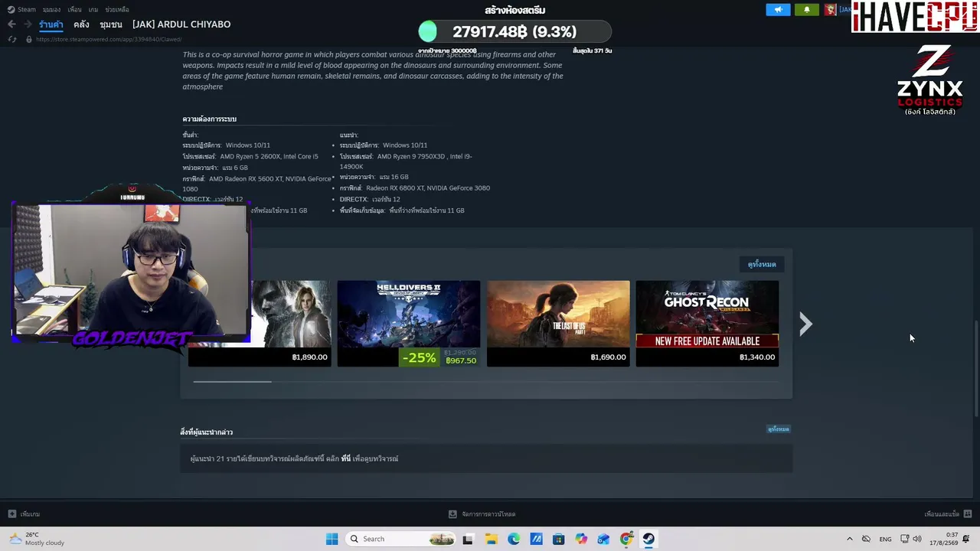Click the add game plus icon
The width and height of the screenshot is (980, 551).
11,514
